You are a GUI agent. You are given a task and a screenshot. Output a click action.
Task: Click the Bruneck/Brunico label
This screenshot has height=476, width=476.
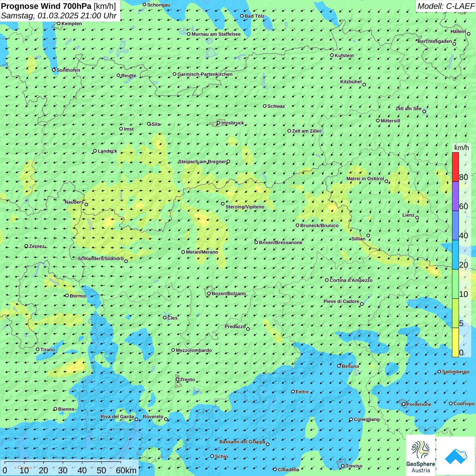319,225
